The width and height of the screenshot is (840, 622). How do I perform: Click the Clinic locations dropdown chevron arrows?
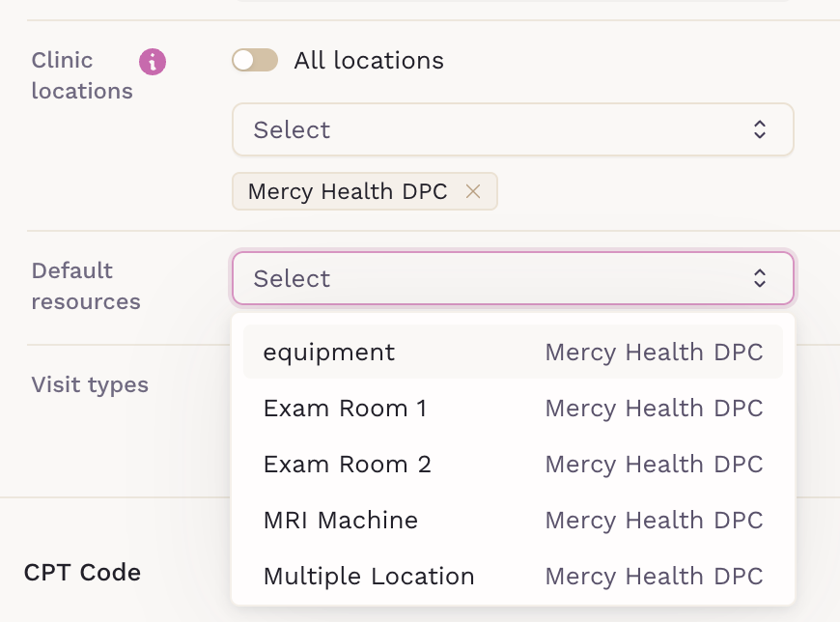(760, 129)
